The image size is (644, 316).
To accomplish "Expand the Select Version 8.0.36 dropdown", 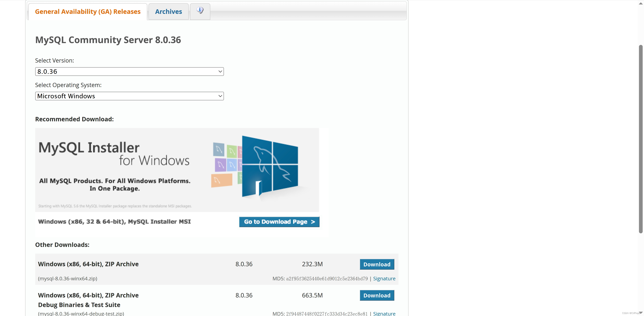I will point(129,72).
